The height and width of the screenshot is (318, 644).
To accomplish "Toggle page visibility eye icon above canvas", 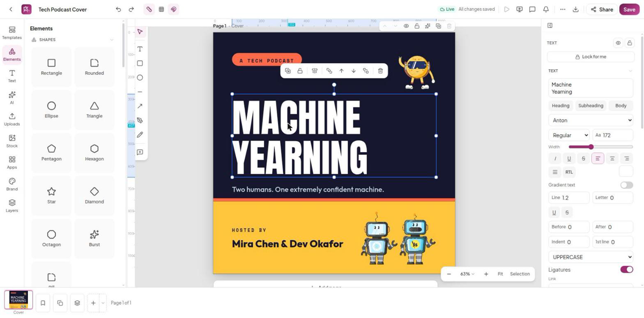I will (406, 26).
